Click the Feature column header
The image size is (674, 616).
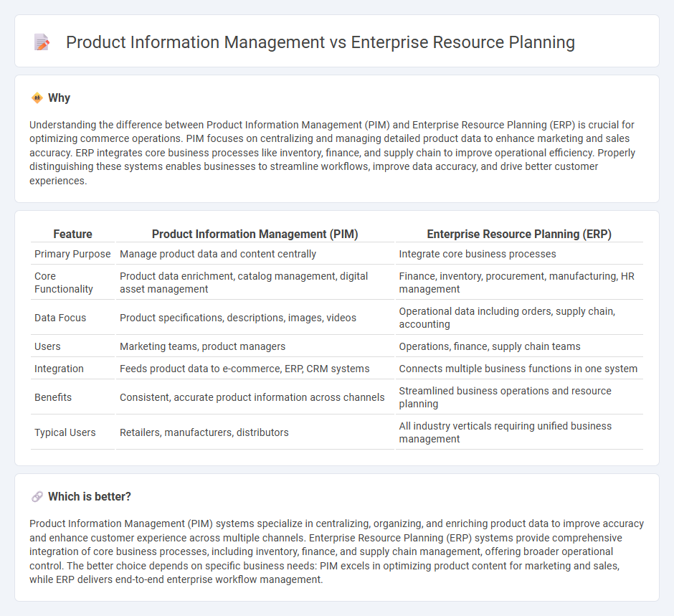pos(72,234)
